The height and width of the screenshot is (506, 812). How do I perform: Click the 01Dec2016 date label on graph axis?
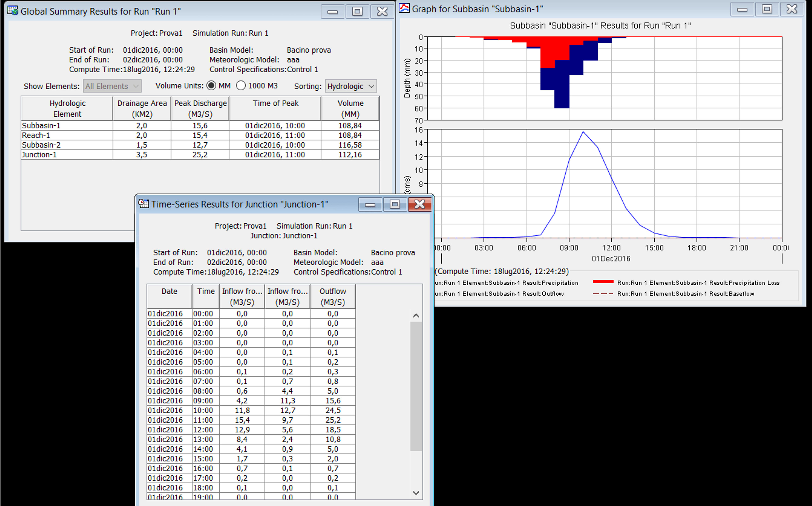(611, 259)
